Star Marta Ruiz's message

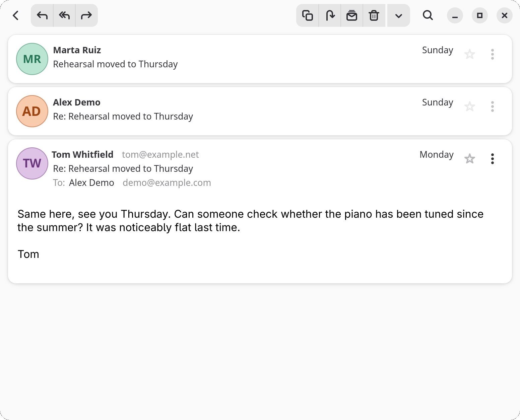point(470,54)
